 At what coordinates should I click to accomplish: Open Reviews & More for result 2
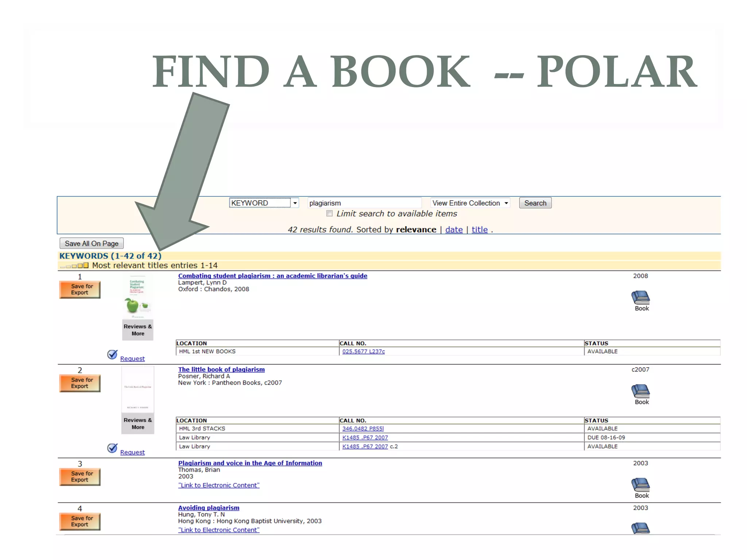pos(138,424)
